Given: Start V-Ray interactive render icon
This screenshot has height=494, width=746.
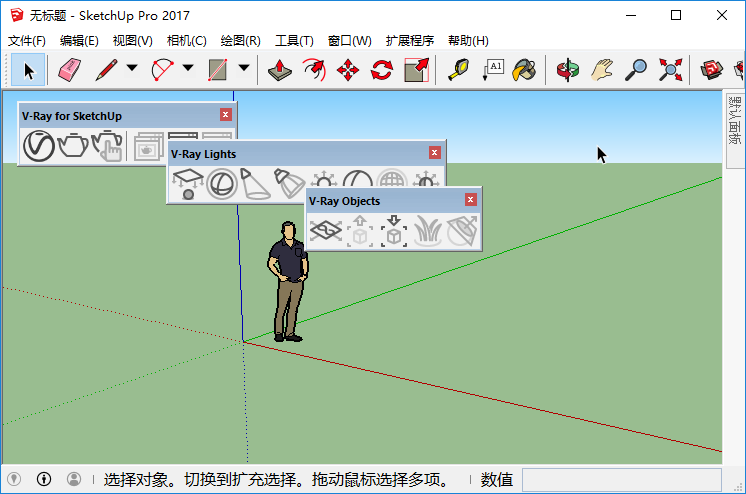Looking at the screenshot, I should click(107, 146).
